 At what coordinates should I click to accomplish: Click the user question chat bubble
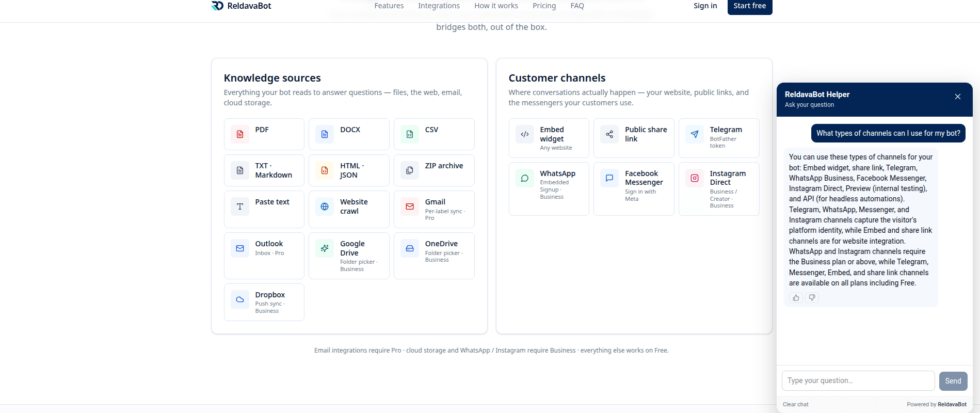coord(888,133)
